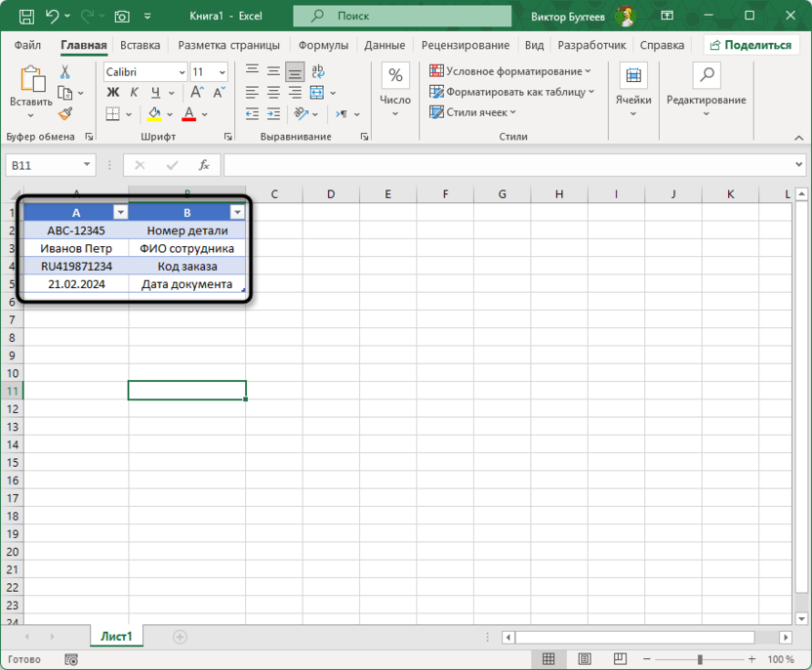
Task: Click the Вставить paste button
Action: point(31,91)
